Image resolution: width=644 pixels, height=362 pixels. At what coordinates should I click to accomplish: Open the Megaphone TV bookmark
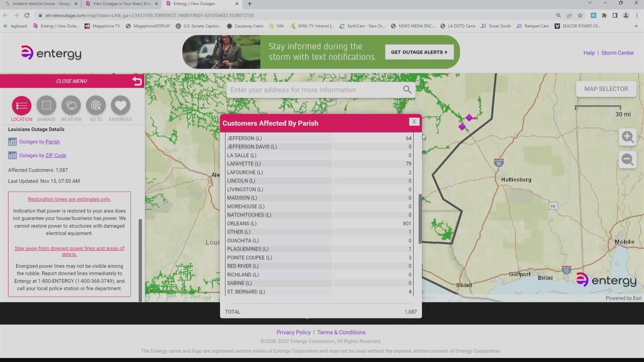pos(102,26)
